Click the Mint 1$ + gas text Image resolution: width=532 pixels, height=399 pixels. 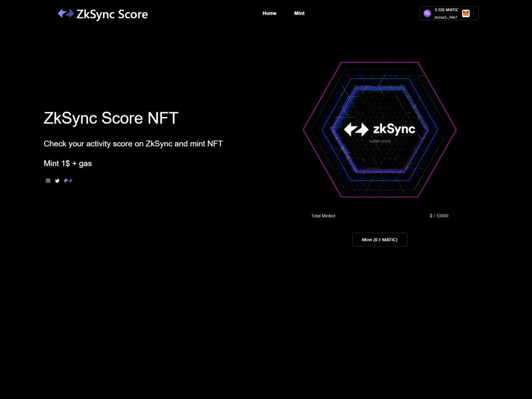pos(68,163)
